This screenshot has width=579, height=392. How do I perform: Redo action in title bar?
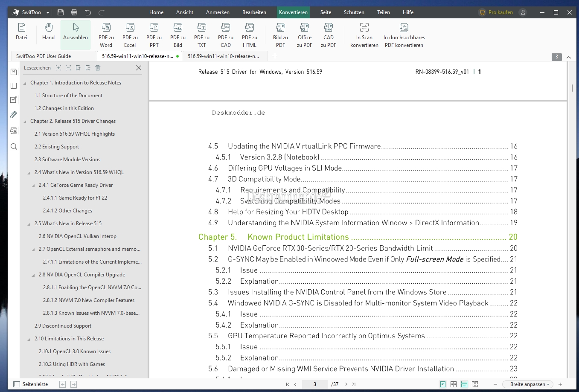pyautogui.click(x=102, y=12)
